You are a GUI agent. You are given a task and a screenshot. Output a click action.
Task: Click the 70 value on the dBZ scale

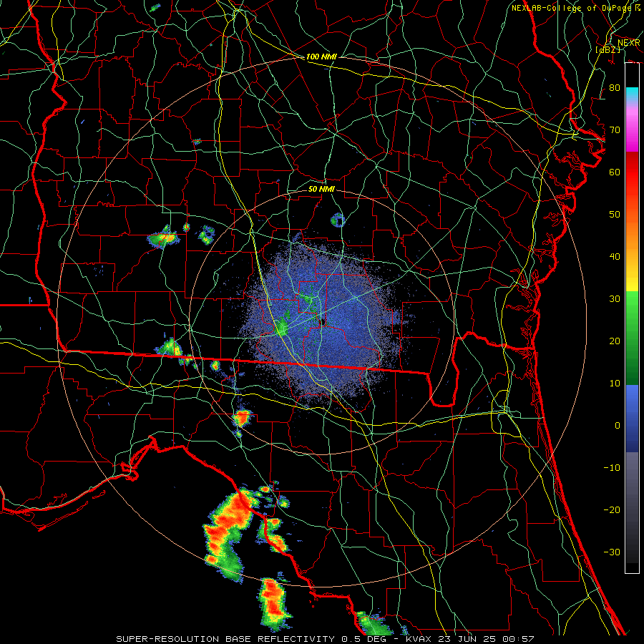click(x=615, y=130)
